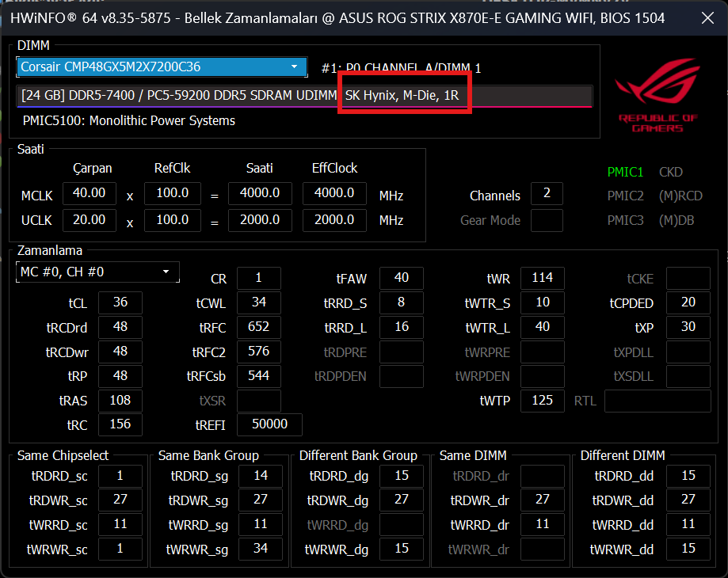Click the tWTR_S value 10

[x=543, y=302]
